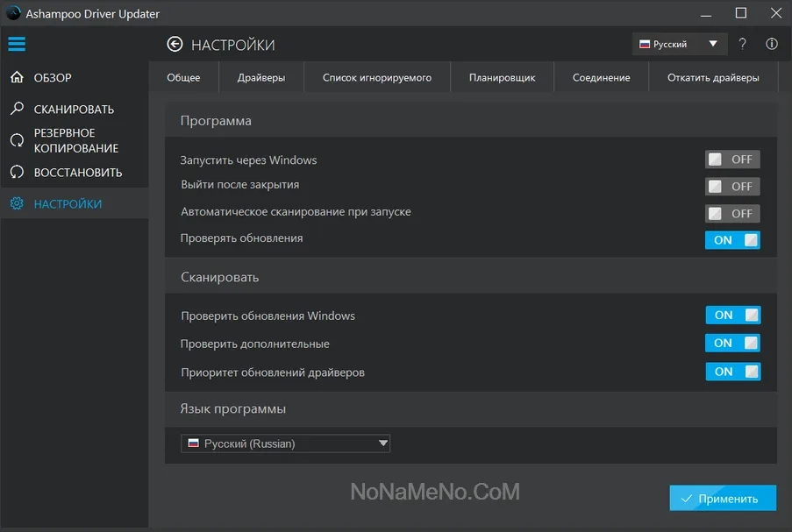This screenshot has width=792, height=532.
Task: Click the magnifier icon for СКАНИРОВАТЬ
Action: pos(17,110)
